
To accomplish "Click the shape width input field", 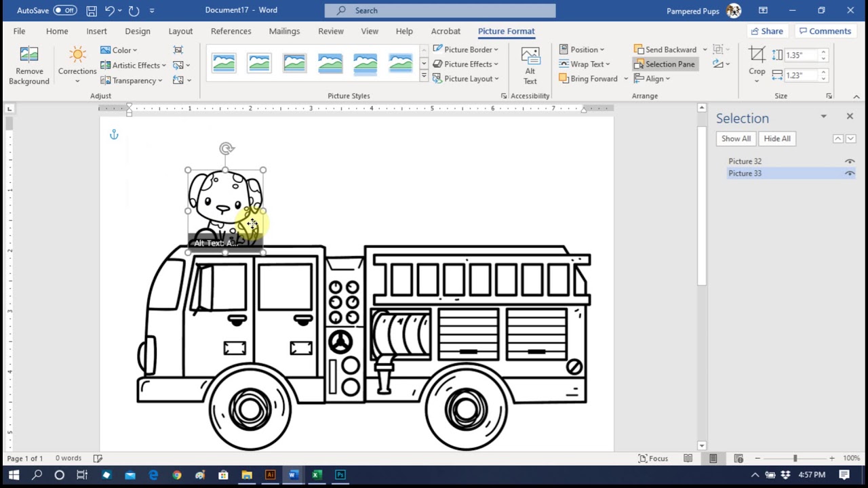I will [802, 75].
